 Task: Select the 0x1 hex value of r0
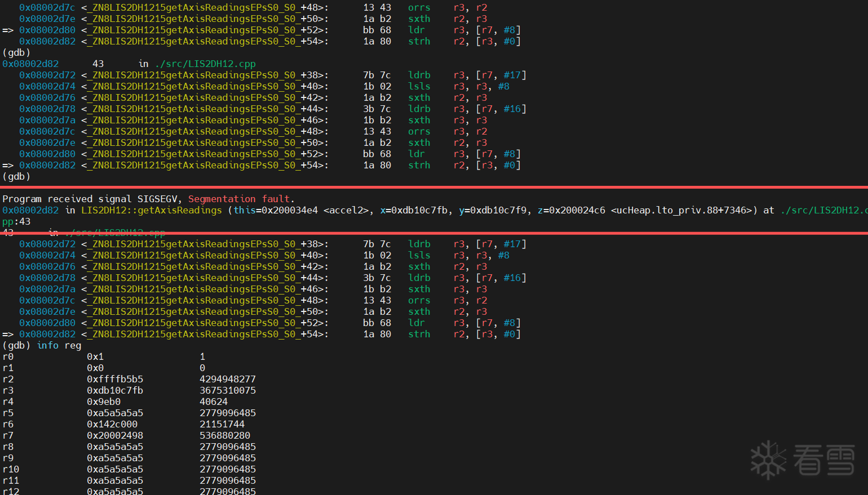[95, 356]
